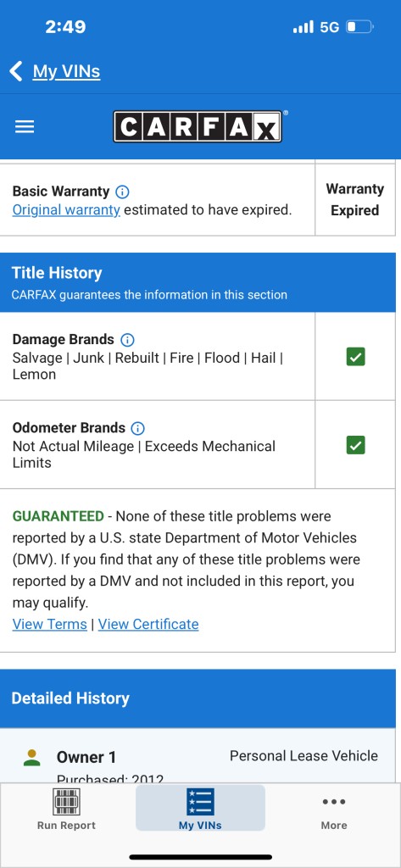Tap the Run Report barcode icon
Viewport: 401px width, 868px height.
66,801
